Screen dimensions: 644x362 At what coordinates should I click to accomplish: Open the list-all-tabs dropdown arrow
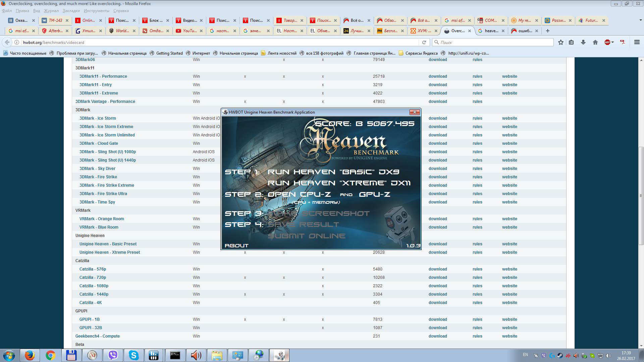click(640, 20)
